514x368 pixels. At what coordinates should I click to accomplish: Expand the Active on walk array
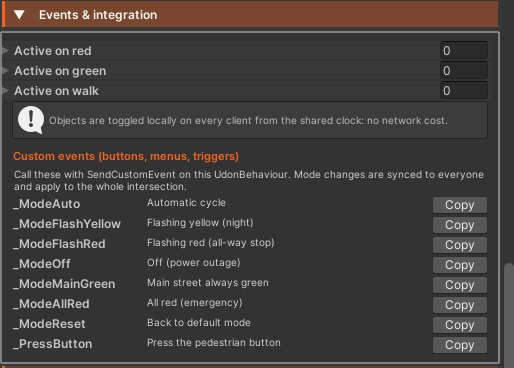coord(5,91)
